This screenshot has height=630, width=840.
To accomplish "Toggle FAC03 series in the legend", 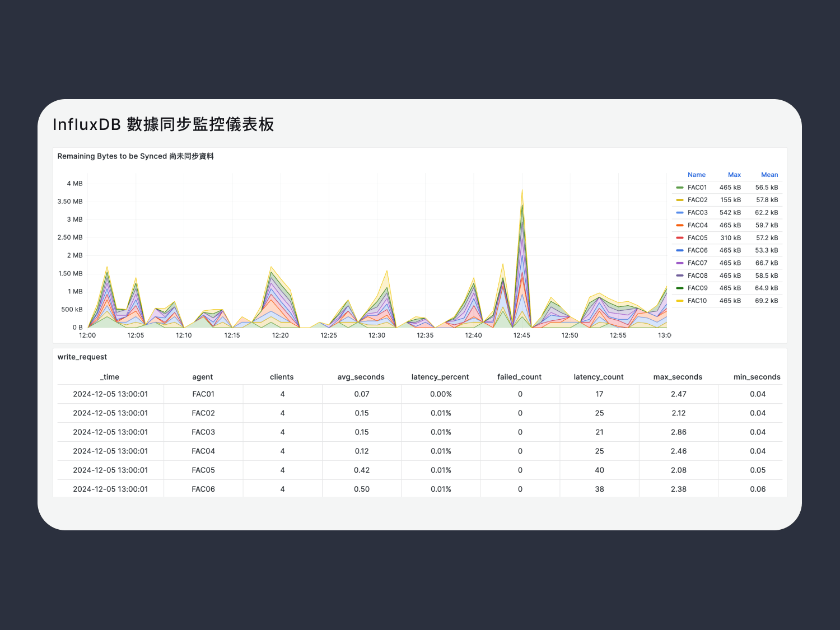I will (697, 213).
